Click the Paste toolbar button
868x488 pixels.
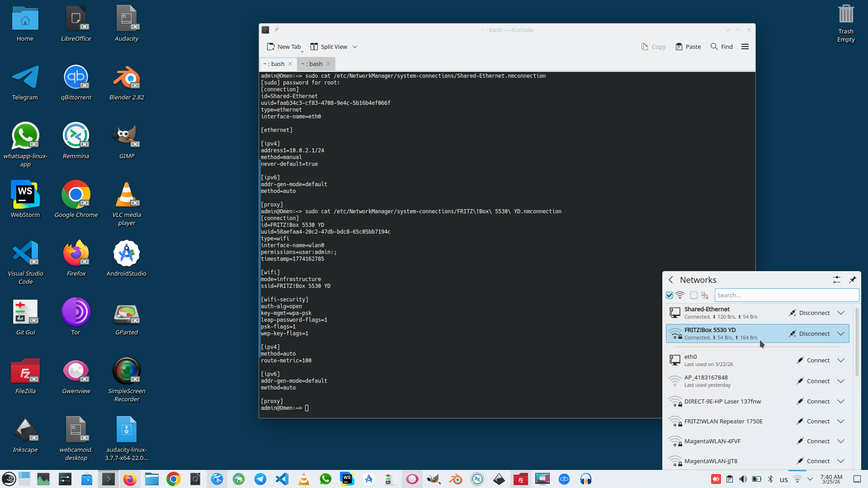688,47
